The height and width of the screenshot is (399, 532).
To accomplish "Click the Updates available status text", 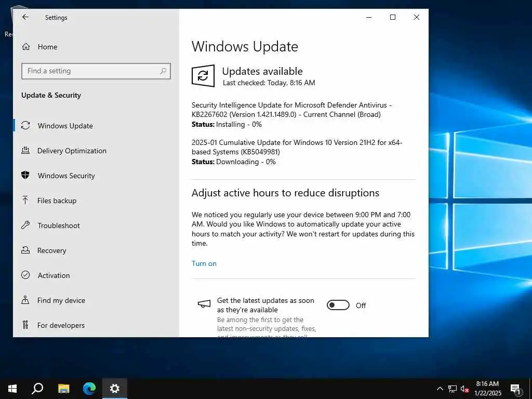I will [262, 71].
